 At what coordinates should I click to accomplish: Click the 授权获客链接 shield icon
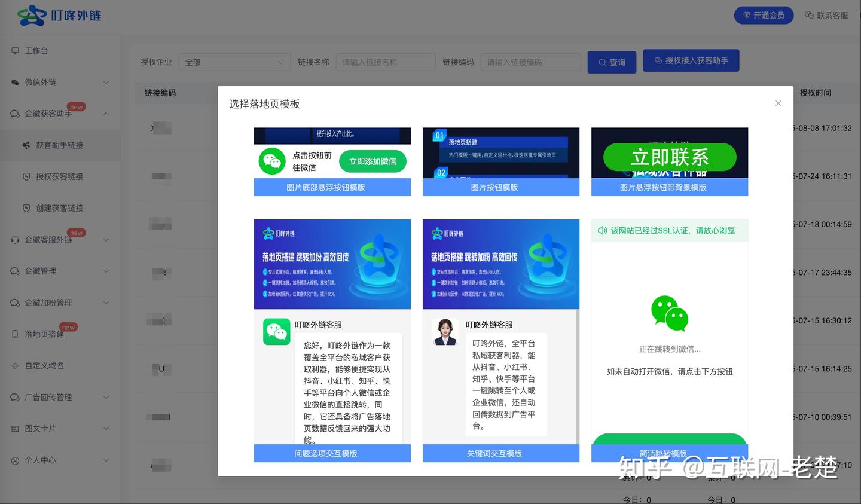point(26,176)
